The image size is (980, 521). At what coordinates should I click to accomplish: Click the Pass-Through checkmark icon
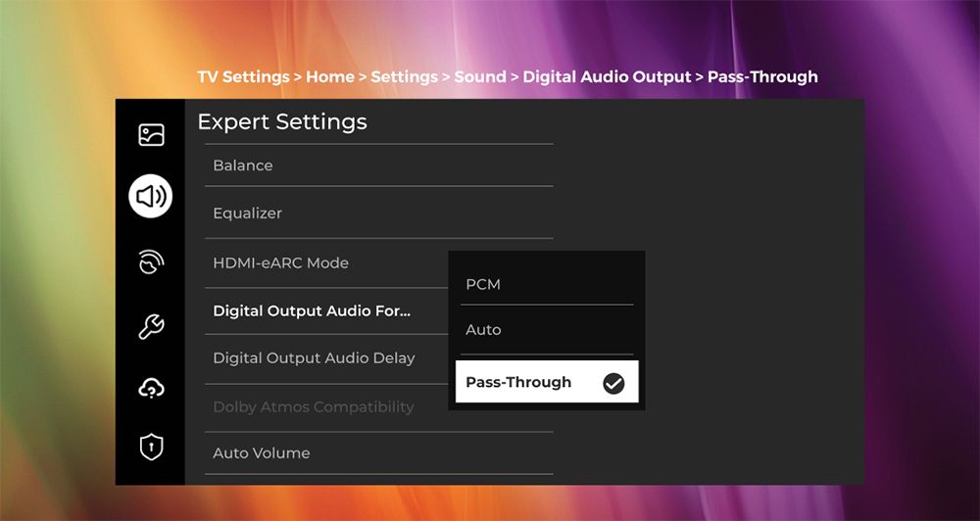613,383
